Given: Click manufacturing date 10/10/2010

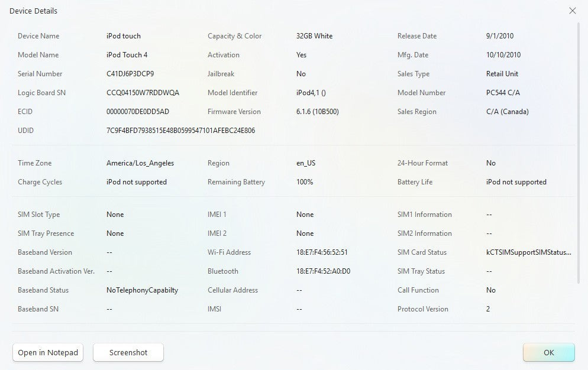Looking at the screenshot, I should click(503, 55).
